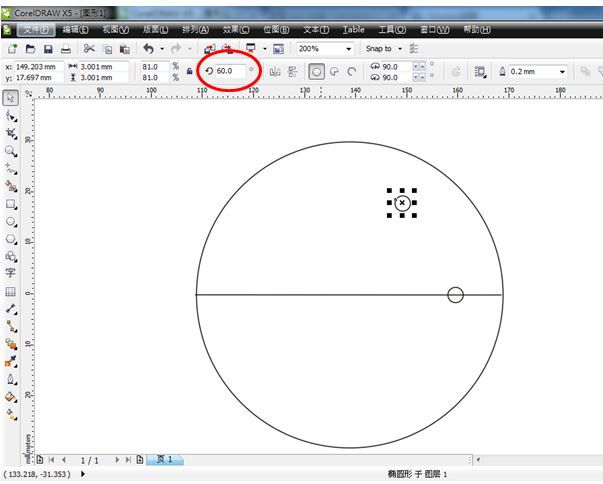Image resolution: width=603 pixels, height=484 pixels.
Task: Open the 视图(V) menu
Action: [x=115, y=30]
